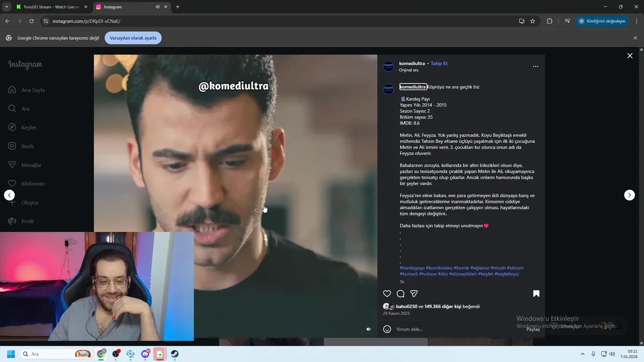
Task: Open the Windows Start menu
Action: 11,354
